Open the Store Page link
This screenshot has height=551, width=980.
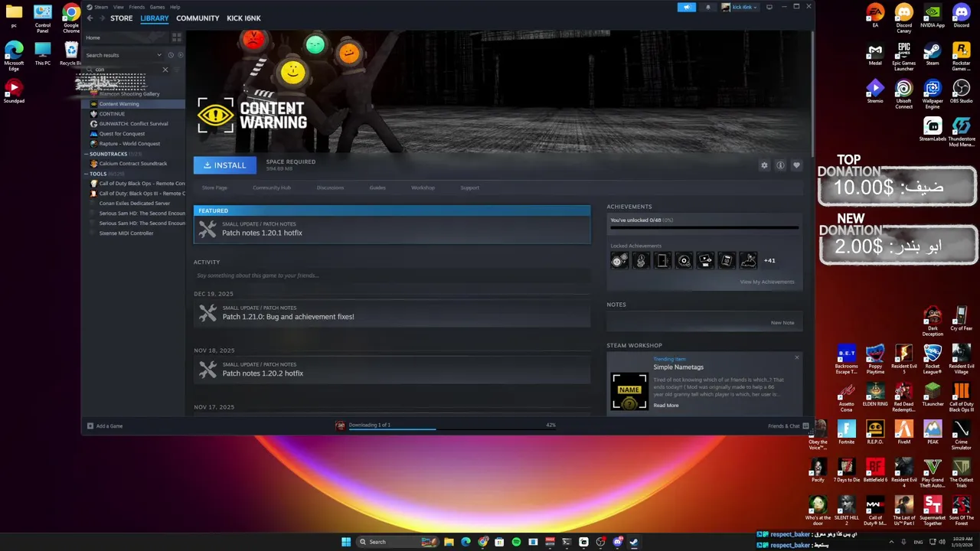(x=214, y=187)
